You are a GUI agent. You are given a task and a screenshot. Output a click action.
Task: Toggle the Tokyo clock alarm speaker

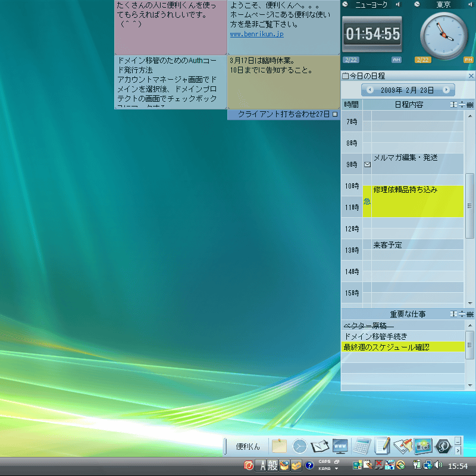[470, 4]
